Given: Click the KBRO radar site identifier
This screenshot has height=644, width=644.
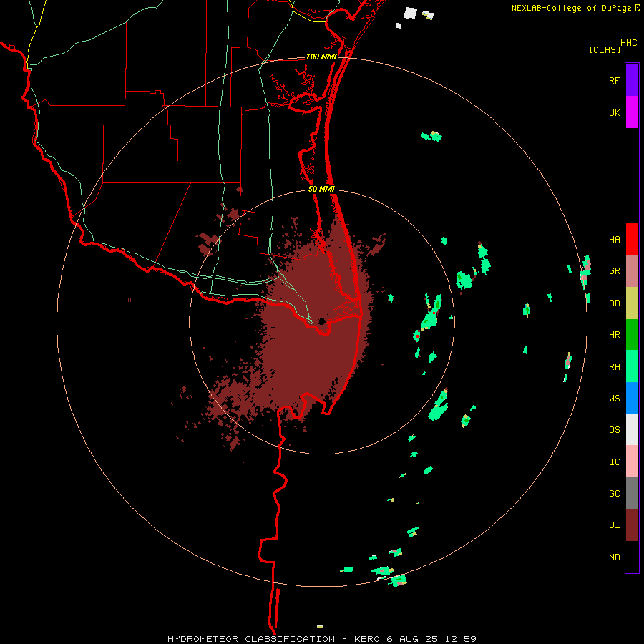Looking at the screenshot, I should click(367, 639).
